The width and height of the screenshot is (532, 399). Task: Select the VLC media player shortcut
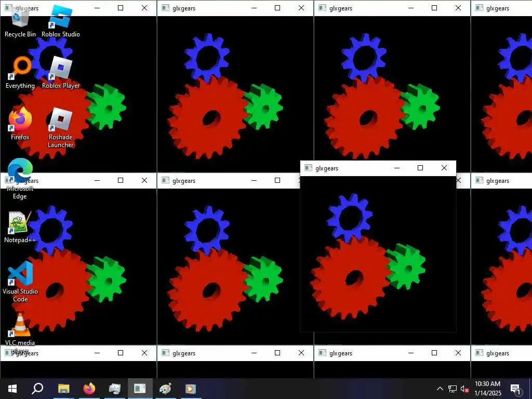(x=20, y=334)
